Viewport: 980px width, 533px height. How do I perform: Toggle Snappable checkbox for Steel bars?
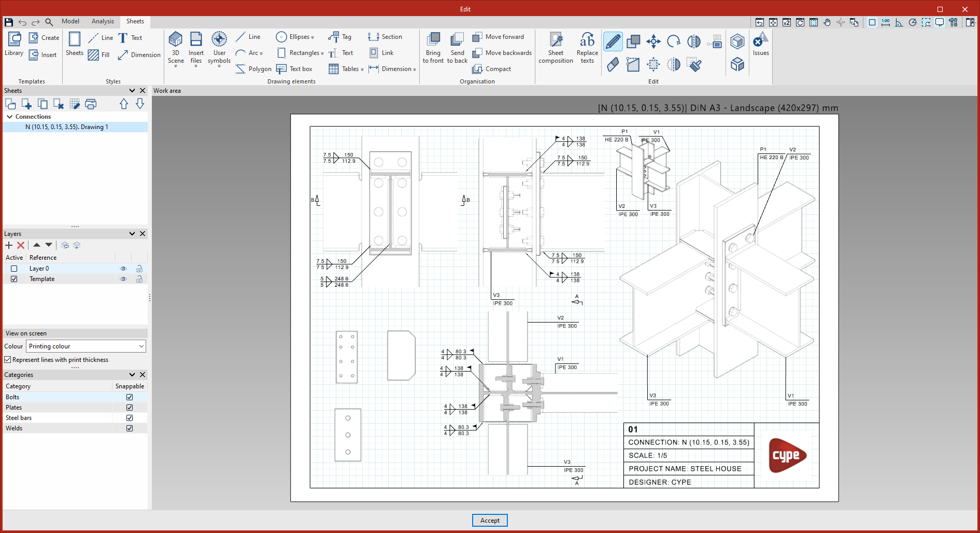[x=130, y=418]
